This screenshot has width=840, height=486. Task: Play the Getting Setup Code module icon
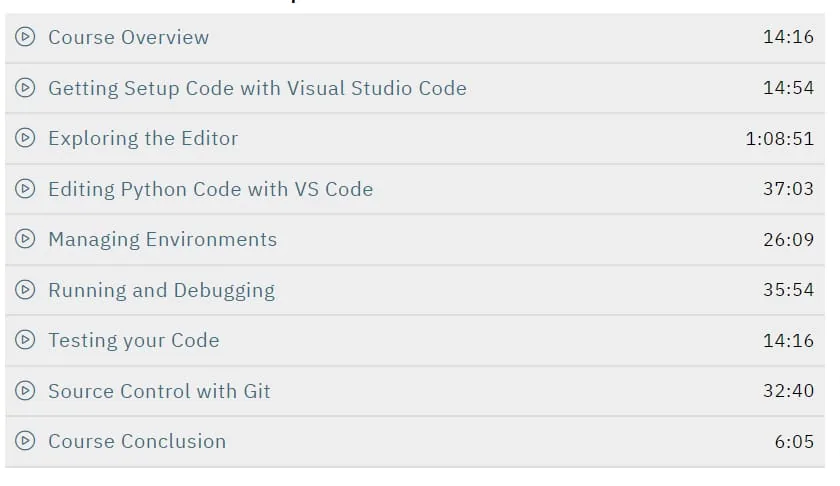25,87
